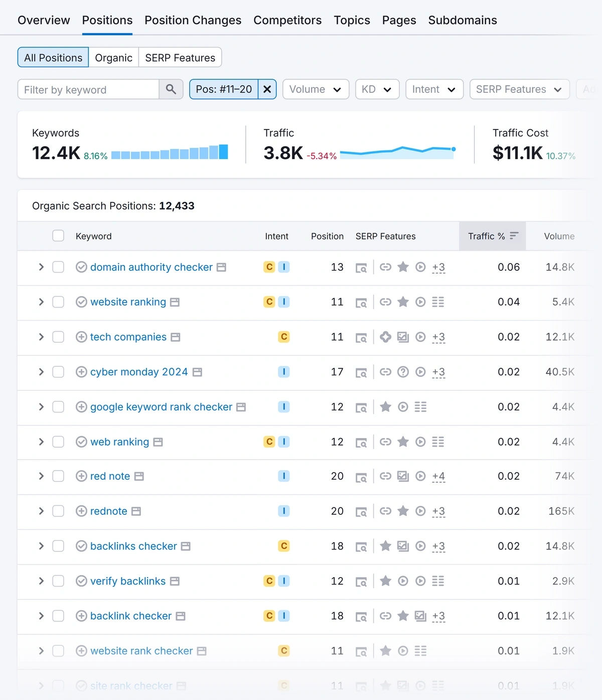The width and height of the screenshot is (602, 700).
Task: Check the red note row checkbox
Action: coord(58,476)
